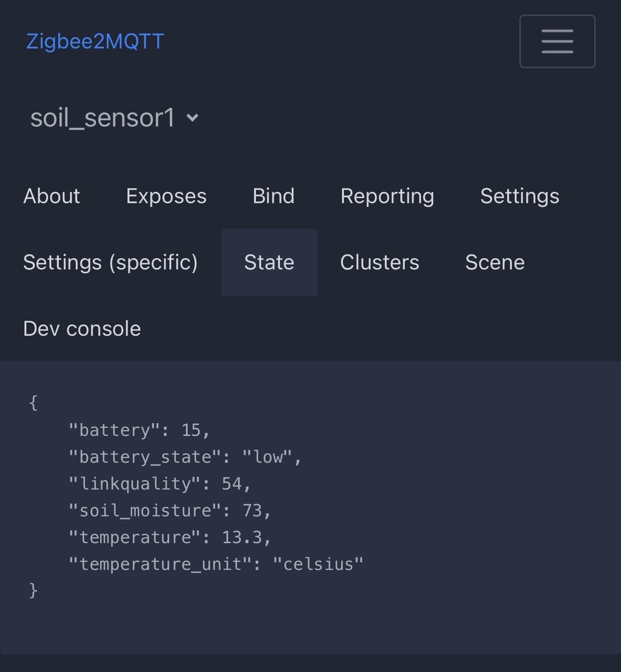Switch to Settings (specific) tab
The width and height of the screenshot is (621, 672).
pyautogui.click(x=111, y=262)
